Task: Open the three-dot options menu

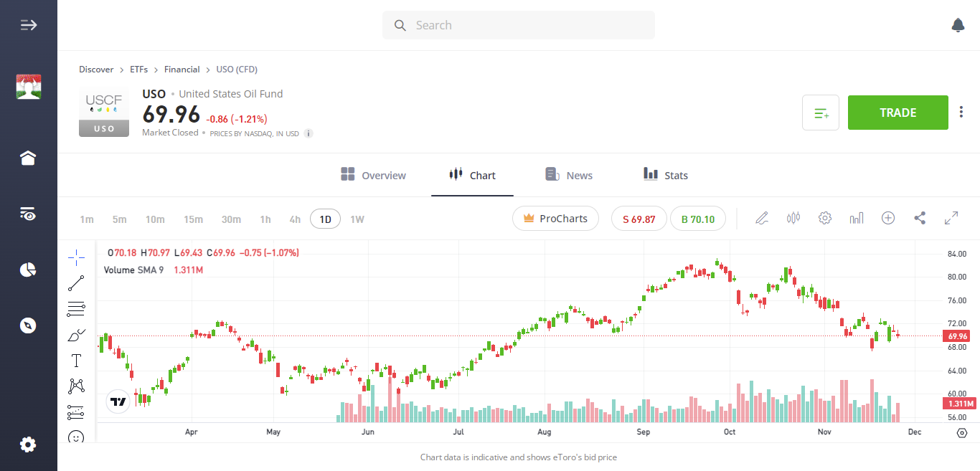Action: click(x=961, y=112)
